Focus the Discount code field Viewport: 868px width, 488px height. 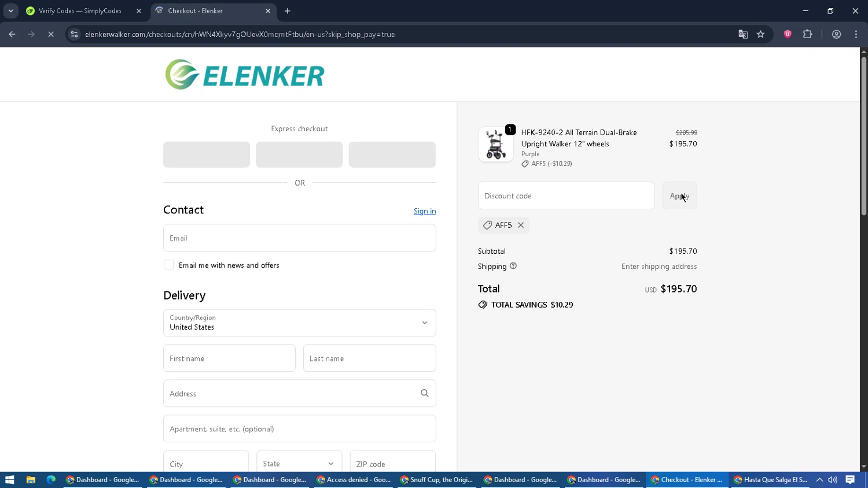[x=566, y=195]
